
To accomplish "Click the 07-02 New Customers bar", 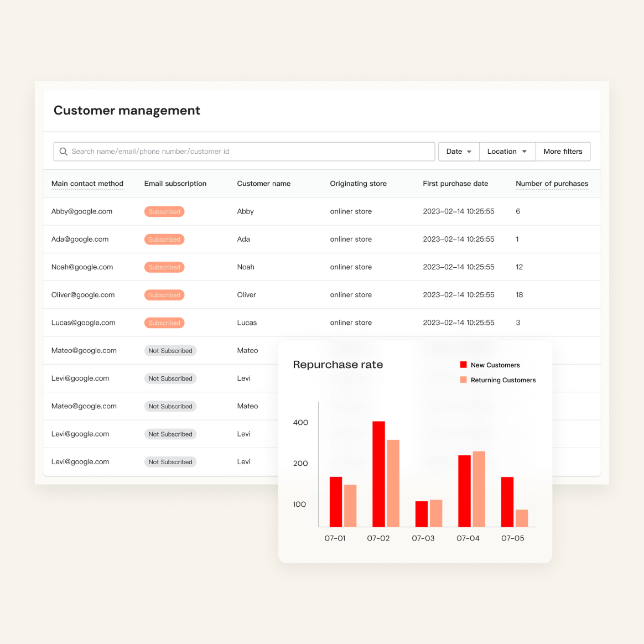I will tap(378, 474).
